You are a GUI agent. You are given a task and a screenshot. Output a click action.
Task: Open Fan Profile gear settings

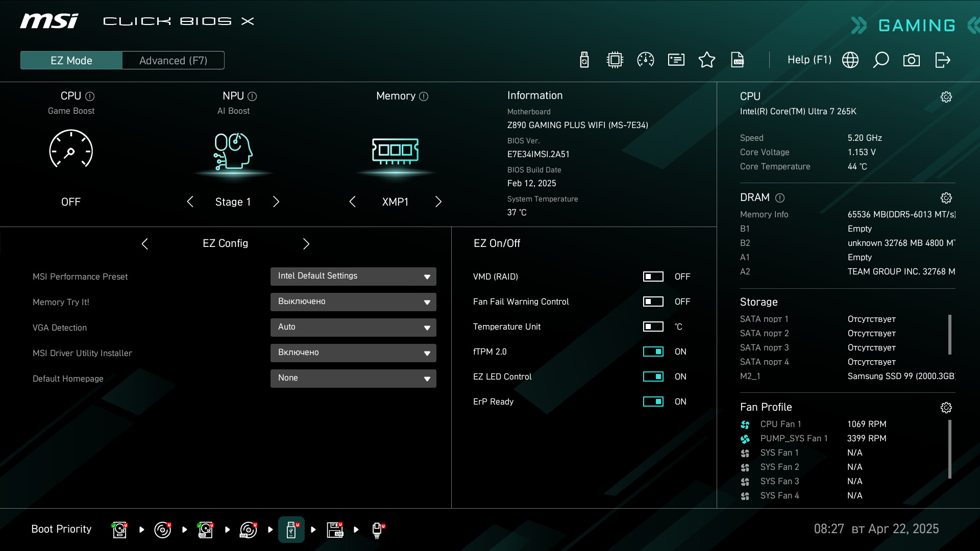[x=946, y=408]
